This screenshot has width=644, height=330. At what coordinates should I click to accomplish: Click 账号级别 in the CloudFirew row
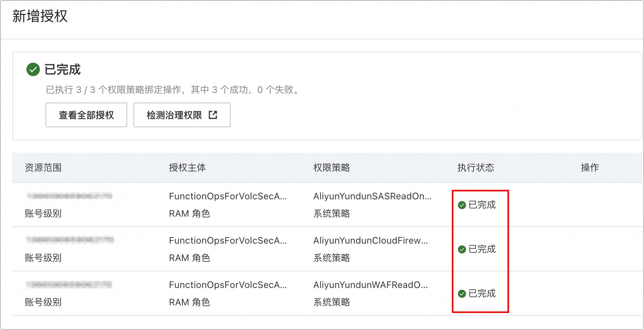point(43,258)
